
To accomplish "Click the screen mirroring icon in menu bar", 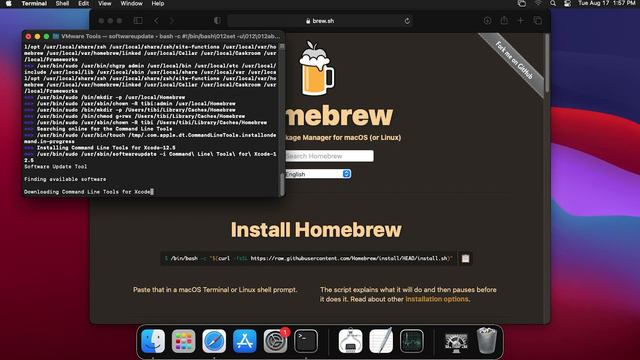I will pyautogui.click(x=522, y=4).
